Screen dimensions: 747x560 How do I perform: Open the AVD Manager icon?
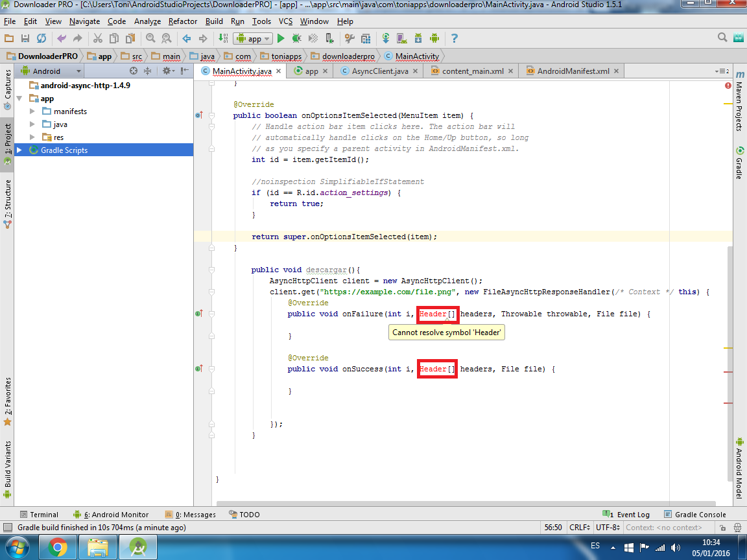(x=401, y=39)
